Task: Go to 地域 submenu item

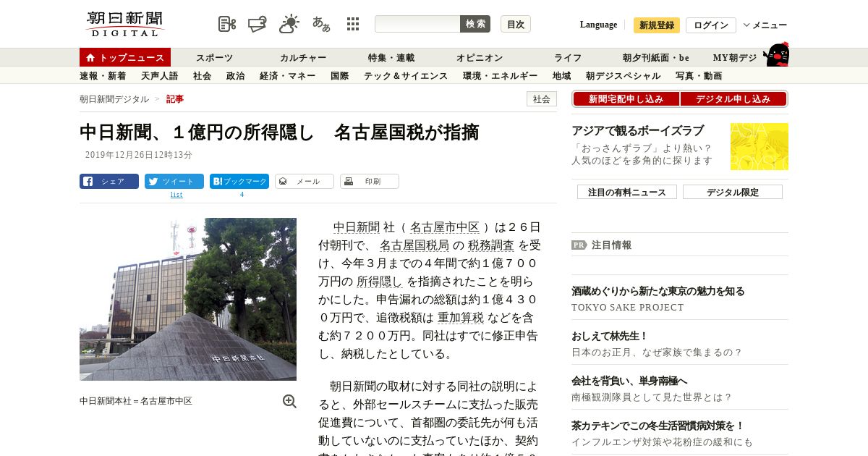Action: tap(562, 76)
